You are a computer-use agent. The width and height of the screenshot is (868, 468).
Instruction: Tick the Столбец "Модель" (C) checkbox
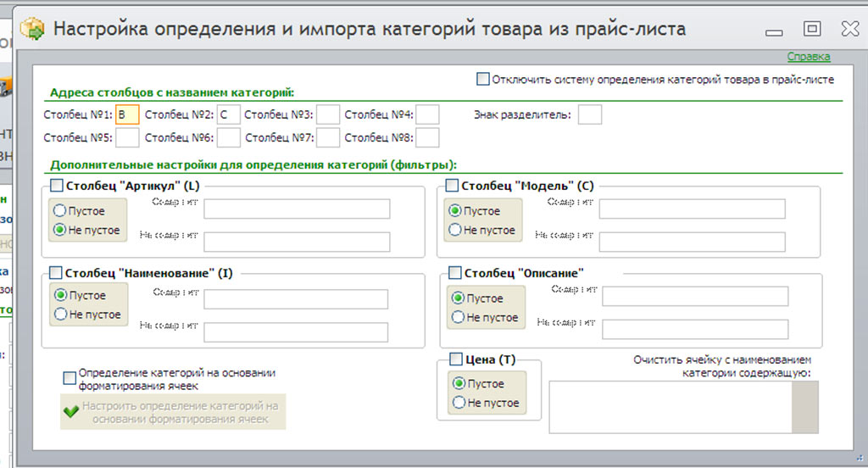point(452,185)
